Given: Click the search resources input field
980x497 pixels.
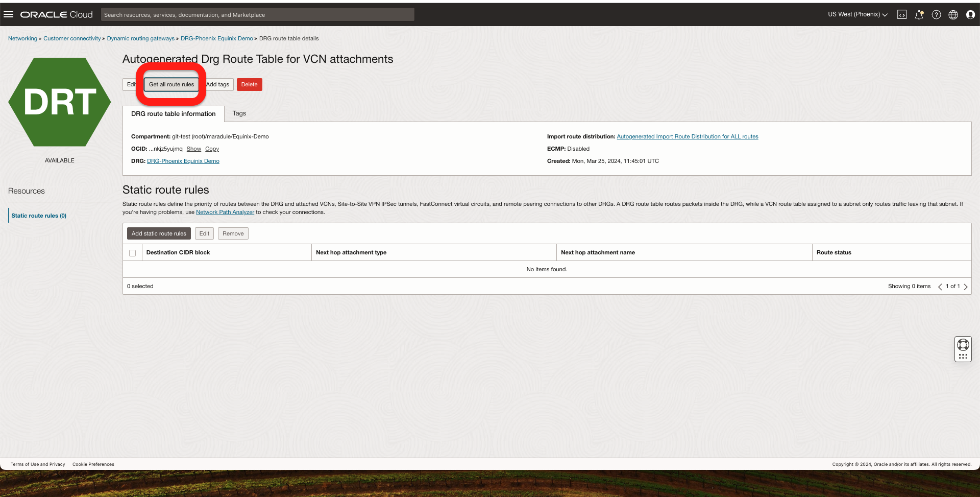Looking at the screenshot, I should point(257,15).
